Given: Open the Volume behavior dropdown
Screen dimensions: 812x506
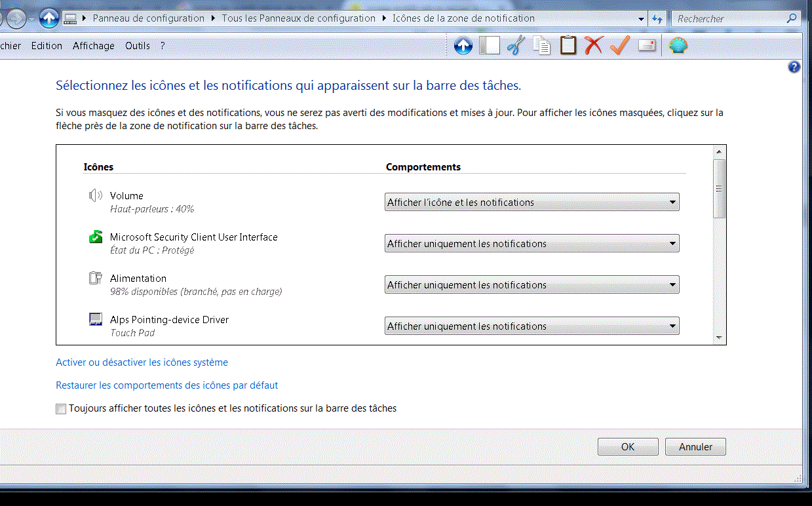Looking at the screenshot, I should pos(532,202).
